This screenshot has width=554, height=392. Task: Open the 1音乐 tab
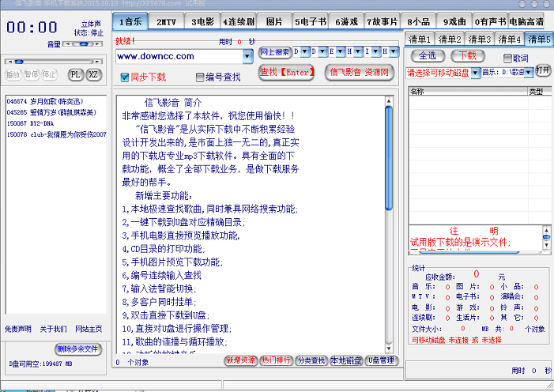(x=130, y=21)
